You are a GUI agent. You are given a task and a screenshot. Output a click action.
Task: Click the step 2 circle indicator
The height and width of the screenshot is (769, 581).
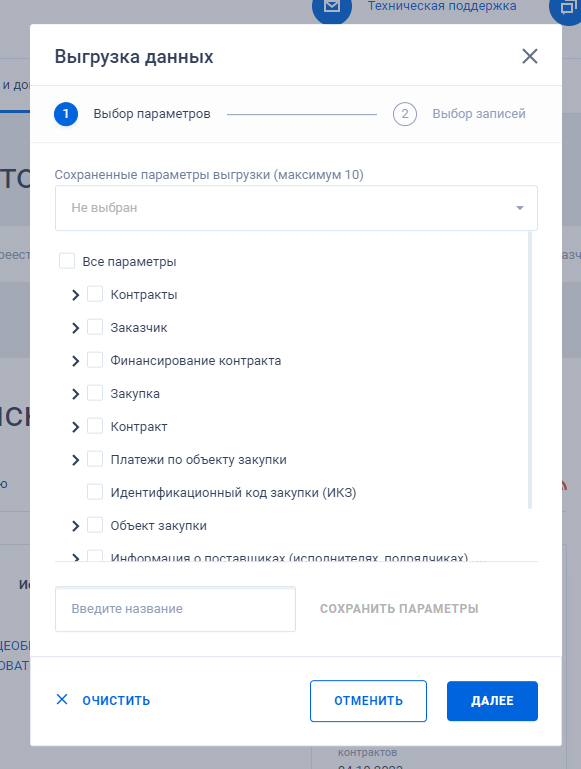tap(404, 114)
